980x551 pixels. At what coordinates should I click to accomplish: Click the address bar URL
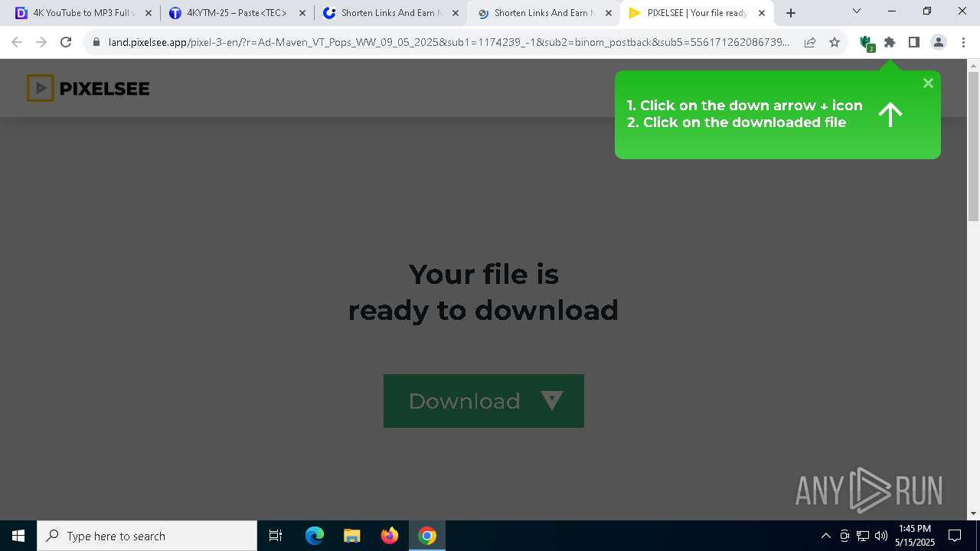pyautogui.click(x=448, y=42)
